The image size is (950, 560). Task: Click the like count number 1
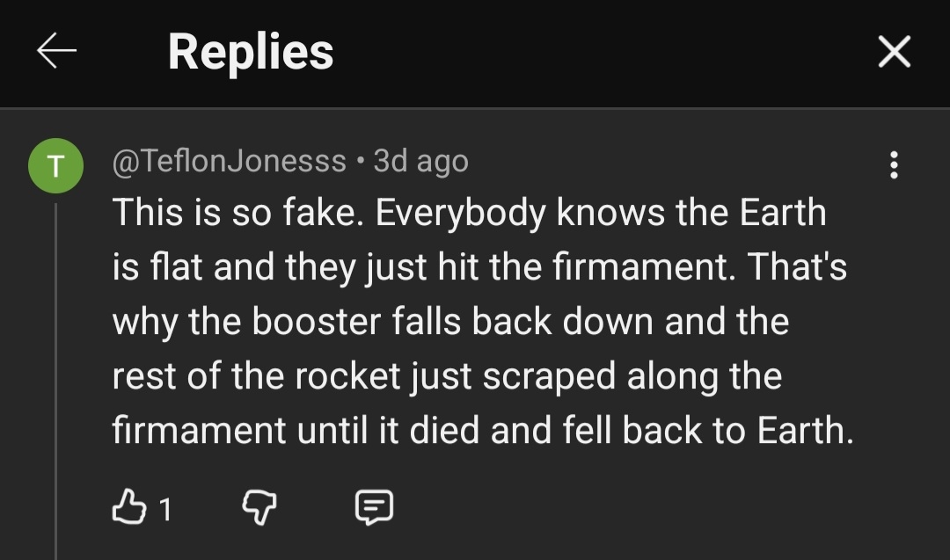point(164,508)
